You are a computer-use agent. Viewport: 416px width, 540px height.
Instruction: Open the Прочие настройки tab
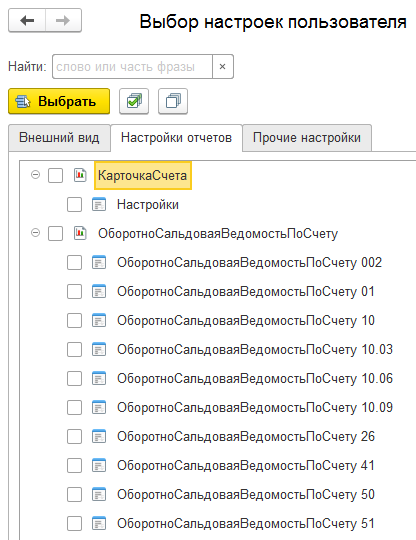(307, 138)
